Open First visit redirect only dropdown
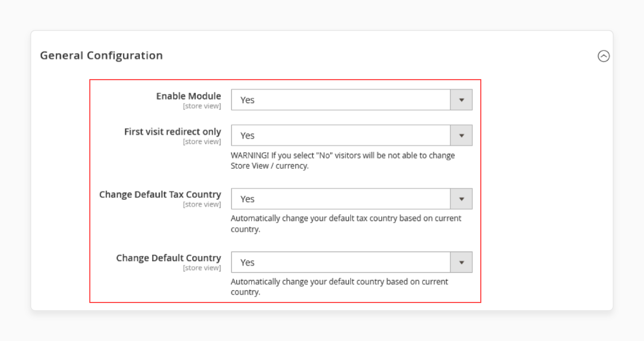The height and width of the screenshot is (341, 644). coord(352,135)
